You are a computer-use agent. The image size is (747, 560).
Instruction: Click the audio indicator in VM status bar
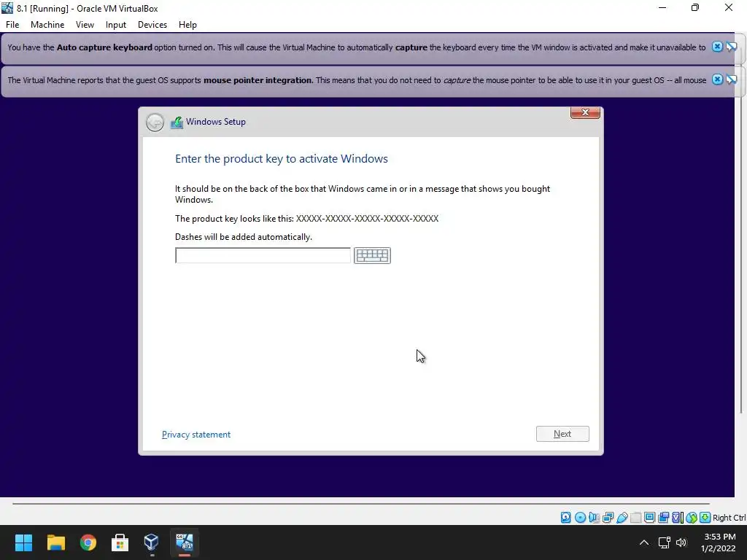pyautogui.click(x=594, y=517)
